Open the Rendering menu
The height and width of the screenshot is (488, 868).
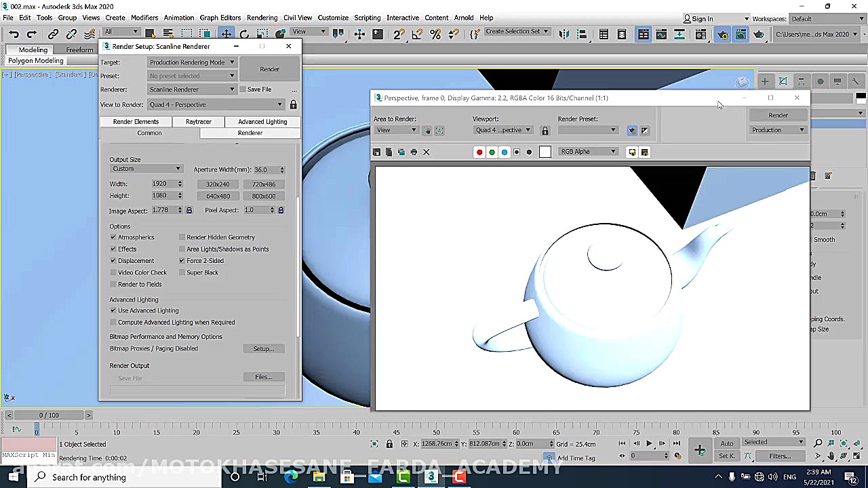tap(262, 18)
